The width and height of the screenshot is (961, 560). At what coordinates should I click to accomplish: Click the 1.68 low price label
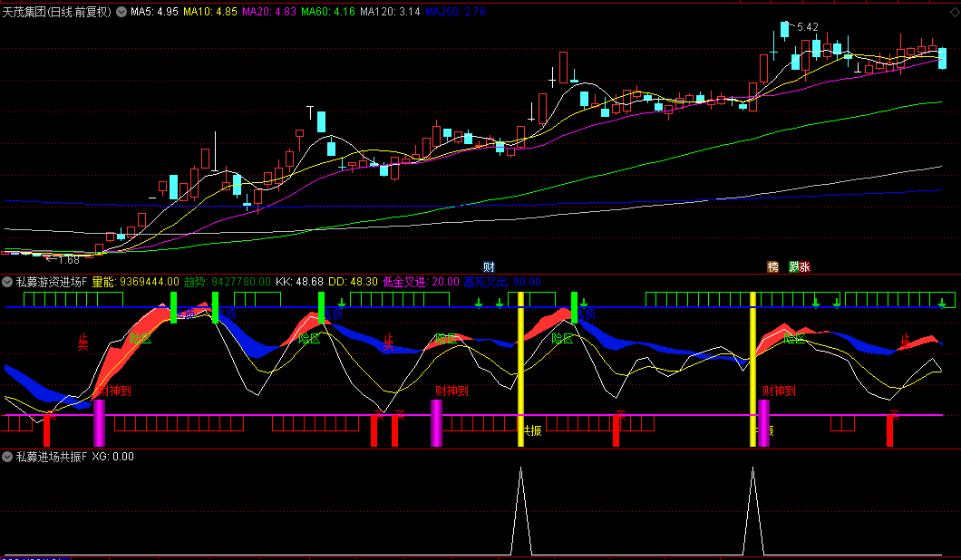tap(66, 260)
